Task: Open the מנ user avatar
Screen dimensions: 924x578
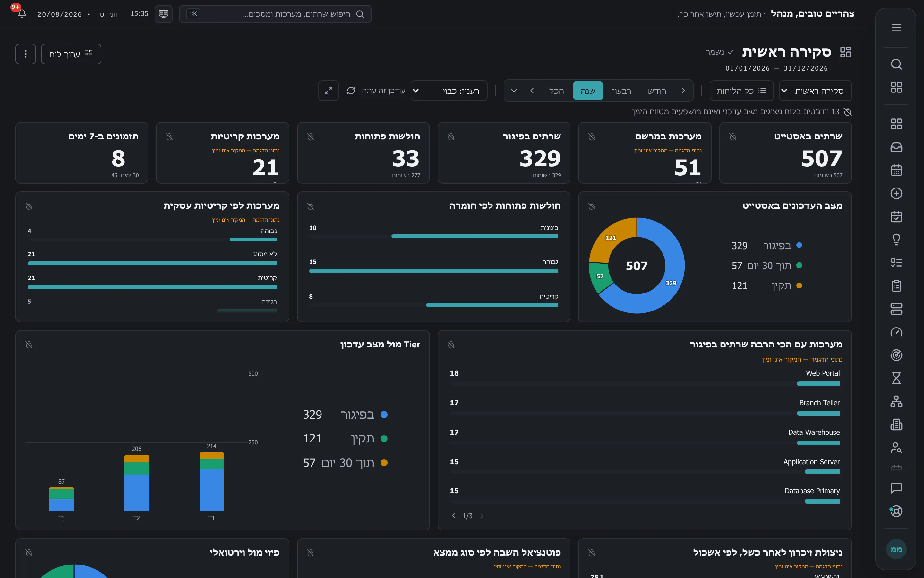Action: click(x=896, y=549)
